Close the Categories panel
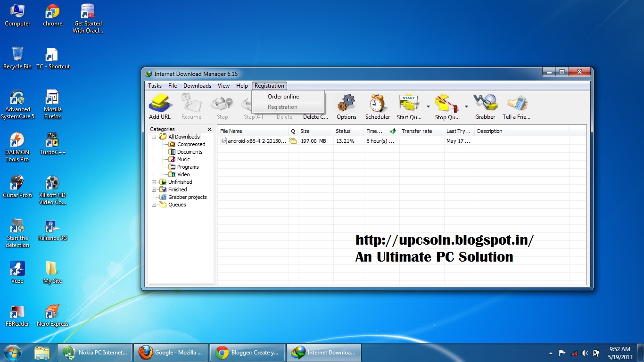 tap(210, 129)
